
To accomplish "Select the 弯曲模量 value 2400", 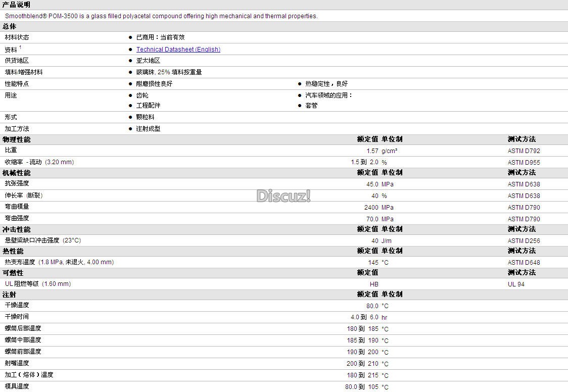I will point(371,208).
